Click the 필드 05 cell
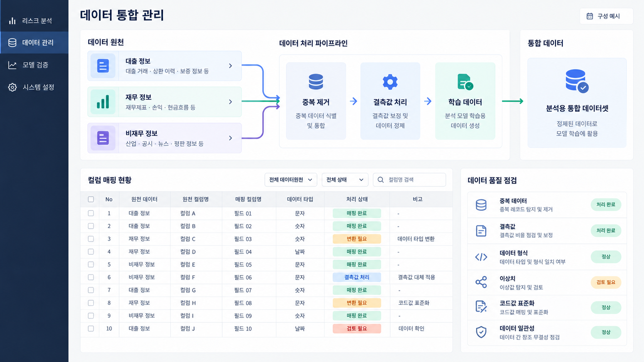644x362 pixels. pos(243,265)
